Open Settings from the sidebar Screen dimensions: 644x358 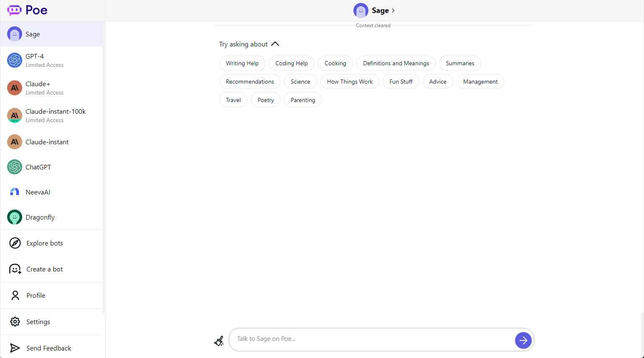(x=52, y=322)
